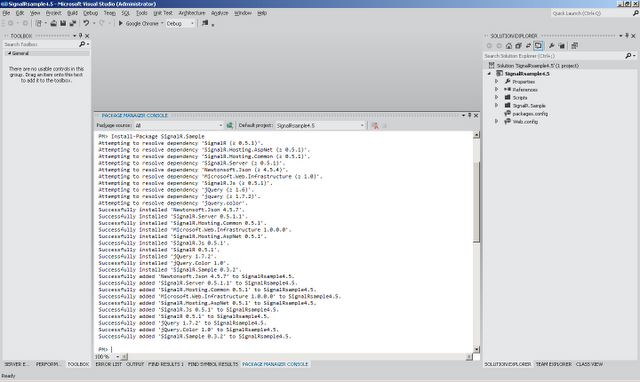Image resolution: width=640 pixels, height=382 pixels.
Task: Pin the Toolbox panel with auto-hide icon
Action: pos(81,36)
